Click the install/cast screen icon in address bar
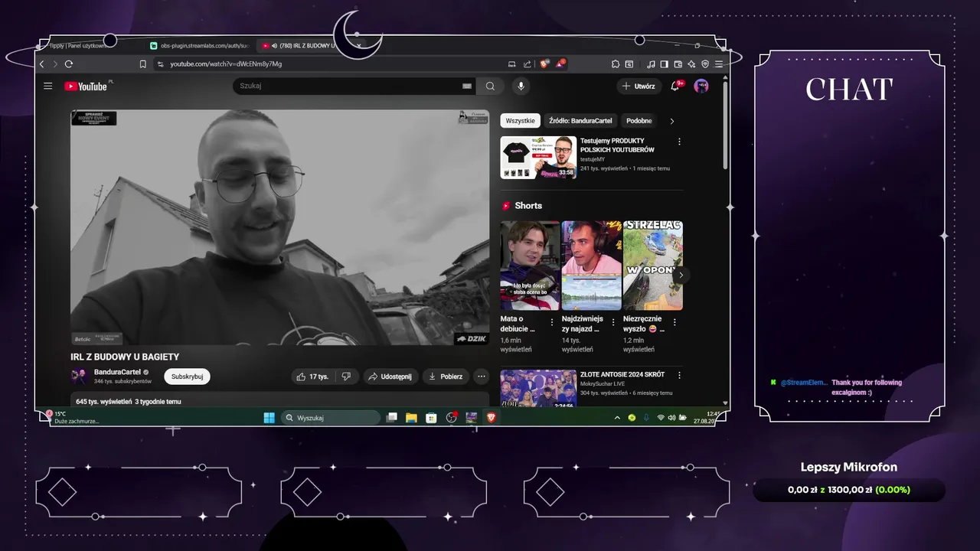 [x=511, y=64]
